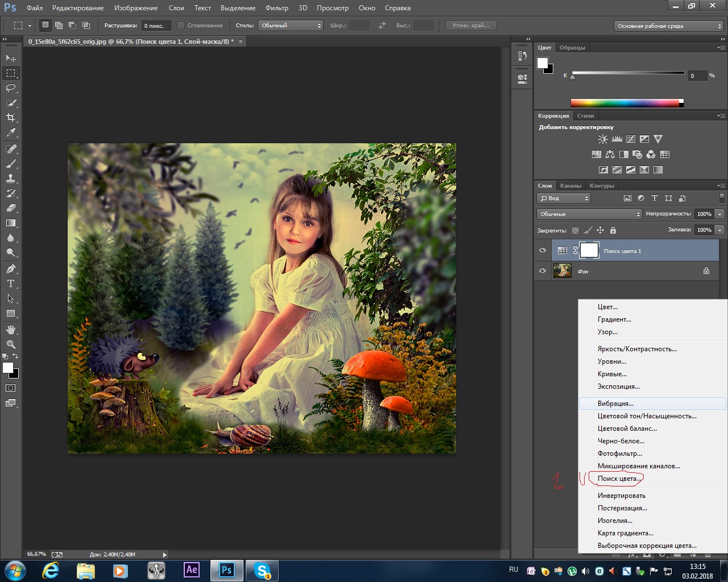728x582 pixels.
Task: Choose New selection mode button
Action: point(45,26)
